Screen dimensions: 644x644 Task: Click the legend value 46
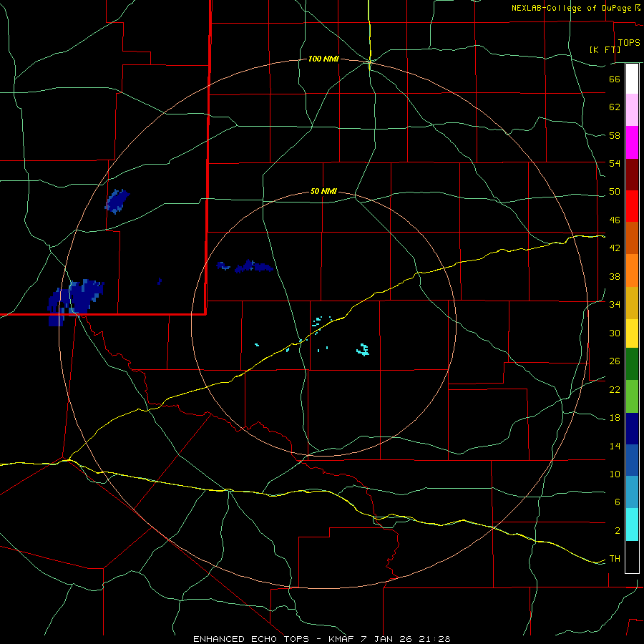tap(615, 220)
